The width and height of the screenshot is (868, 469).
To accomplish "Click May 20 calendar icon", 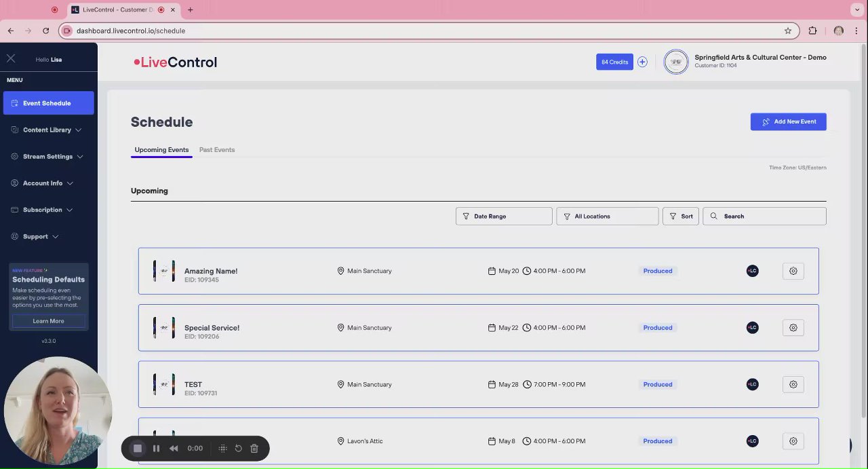I will pos(492,271).
